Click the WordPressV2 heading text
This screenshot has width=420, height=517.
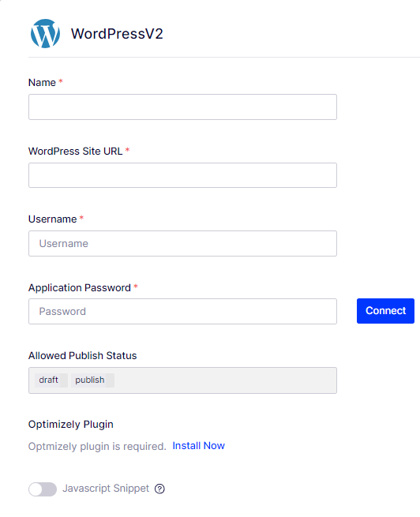(117, 34)
